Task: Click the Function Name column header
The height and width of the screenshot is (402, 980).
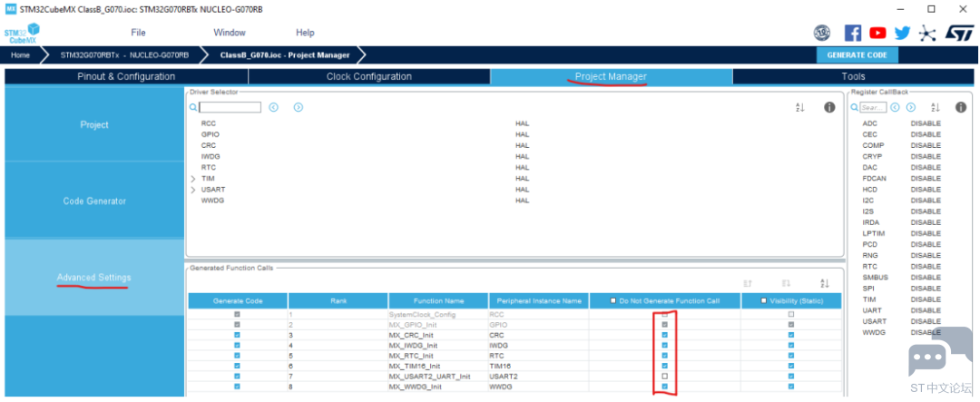Action: click(438, 300)
